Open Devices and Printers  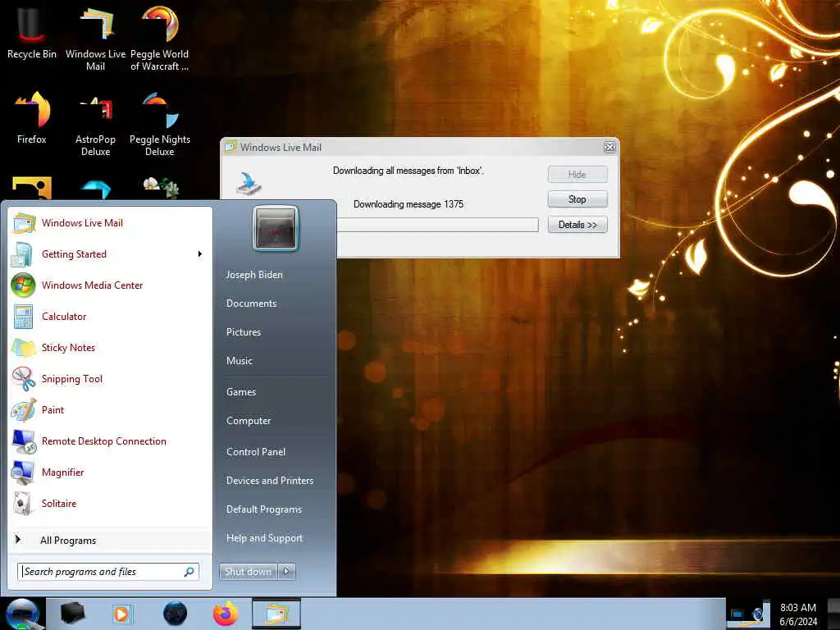tap(270, 481)
